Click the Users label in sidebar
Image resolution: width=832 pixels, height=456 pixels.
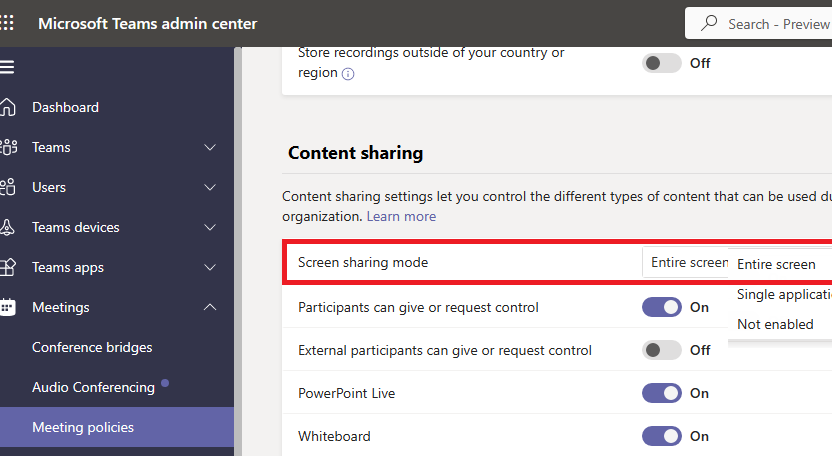(49, 187)
